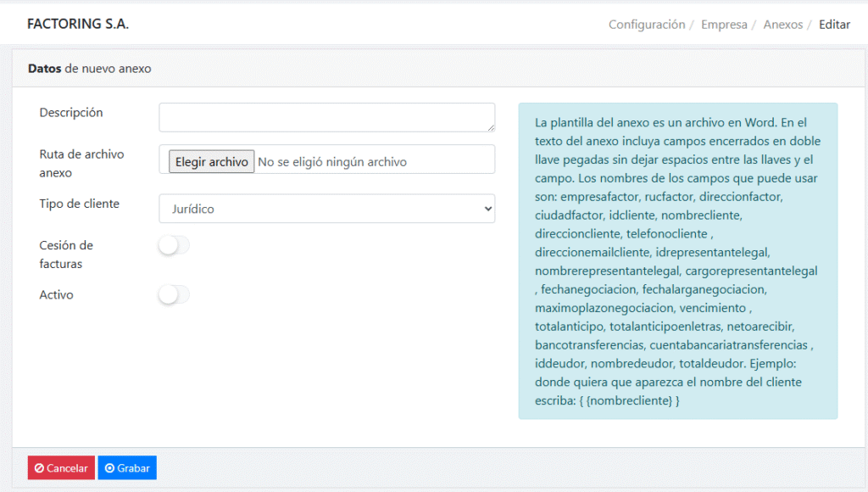The height and width of the screenshot is (492, 868).
Task: Click the arrow on the Jurídico select box
Action: [487, 209]
